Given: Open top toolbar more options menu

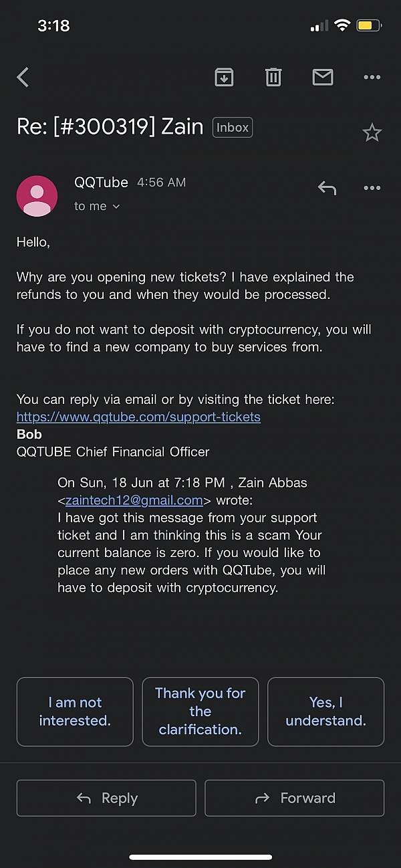Looking at the screenshot, I should (372, 78).
